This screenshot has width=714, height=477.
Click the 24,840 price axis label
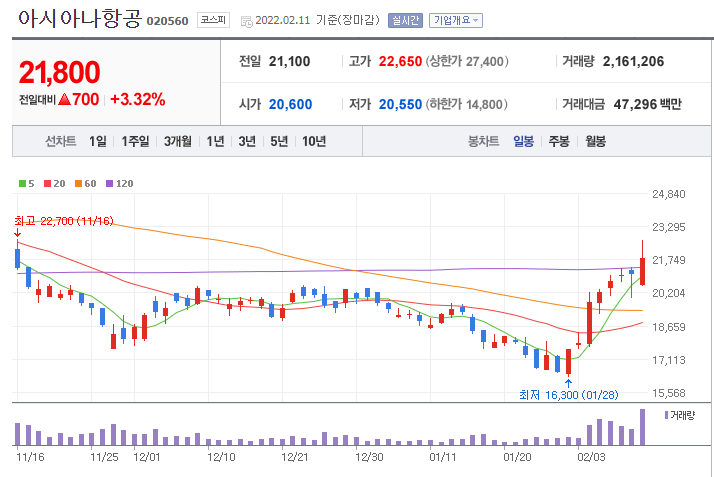[668, 194]
